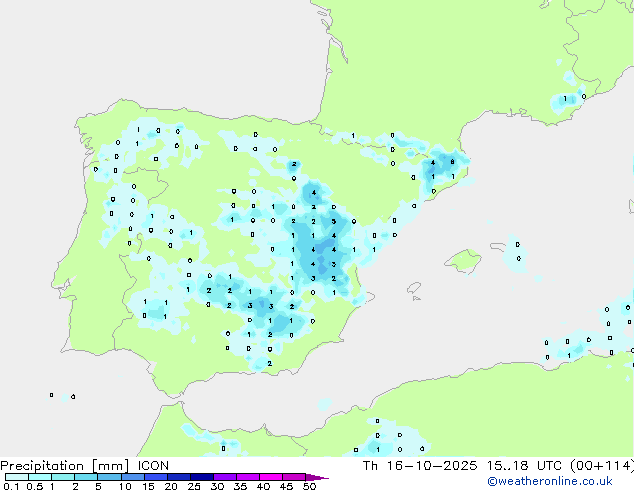Pick the 10–15 mm blue legend swatch
Screen dimensions: 634x490
(x=132, y=477)
